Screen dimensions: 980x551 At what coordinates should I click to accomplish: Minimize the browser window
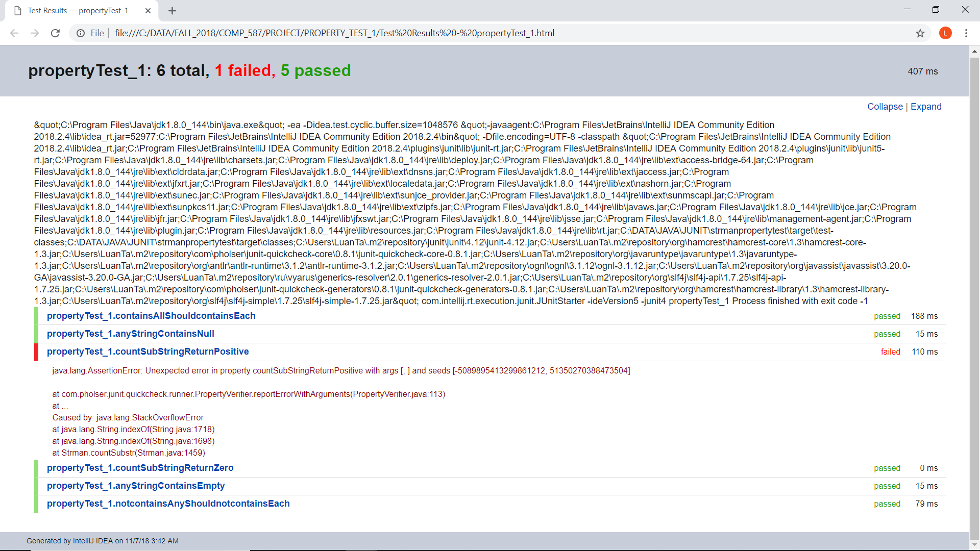907,10
